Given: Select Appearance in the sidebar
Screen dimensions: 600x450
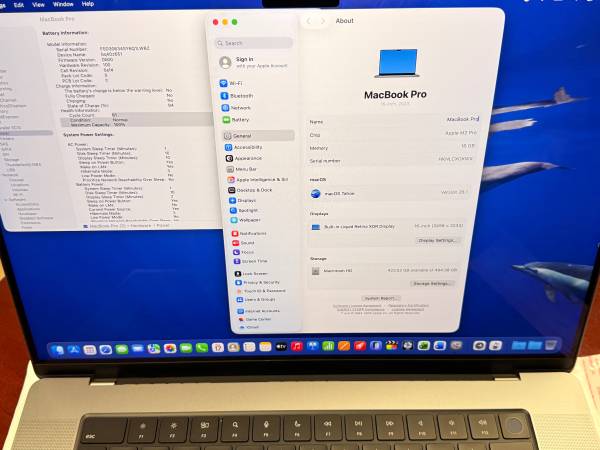Looking at the screenshot, I should tap(246, 158).
